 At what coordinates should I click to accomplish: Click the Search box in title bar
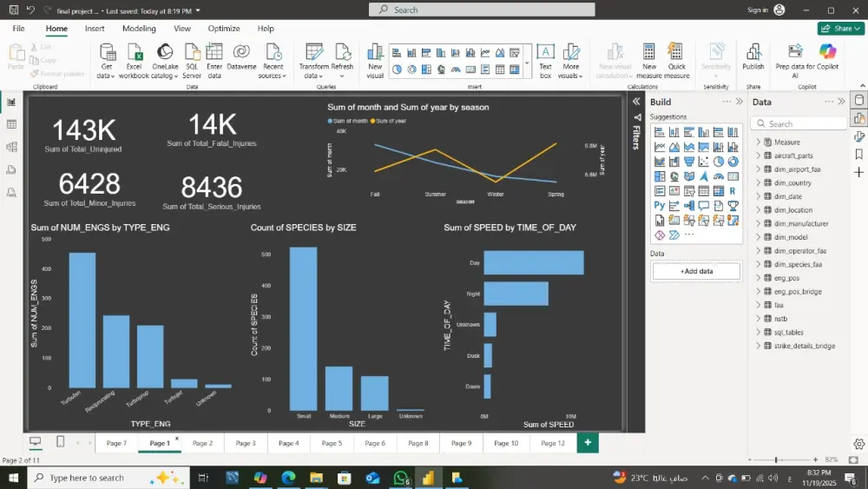click(482, 10)
